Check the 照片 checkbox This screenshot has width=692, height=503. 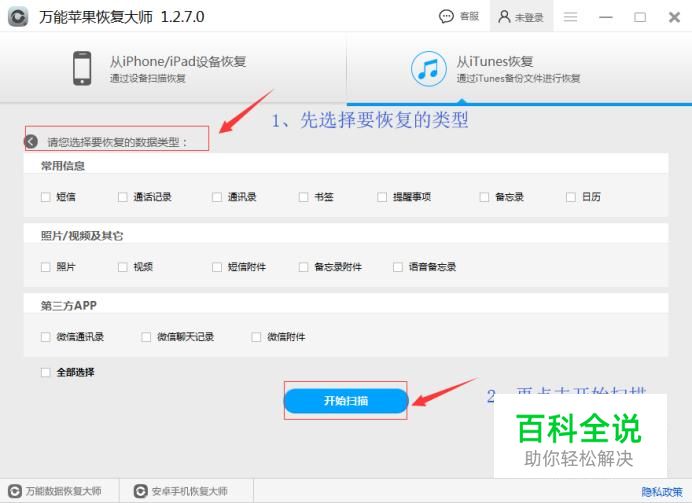(x=45, y=267)
